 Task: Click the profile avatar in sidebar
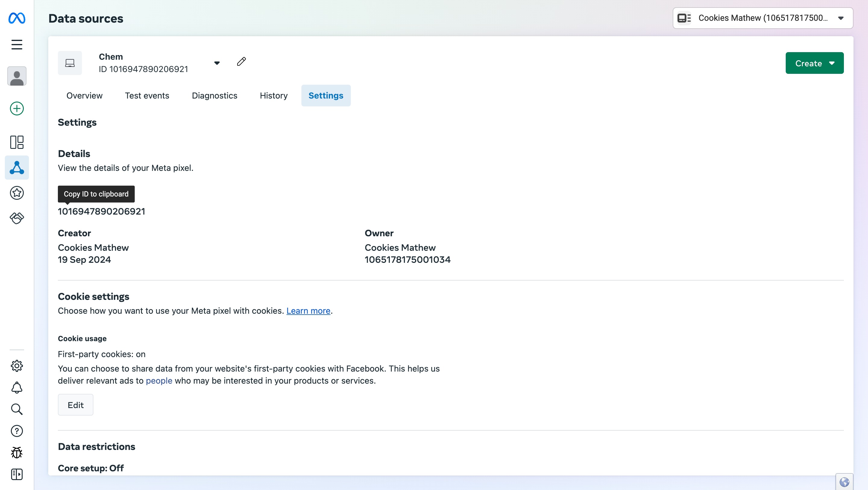[x=17, y=76]
